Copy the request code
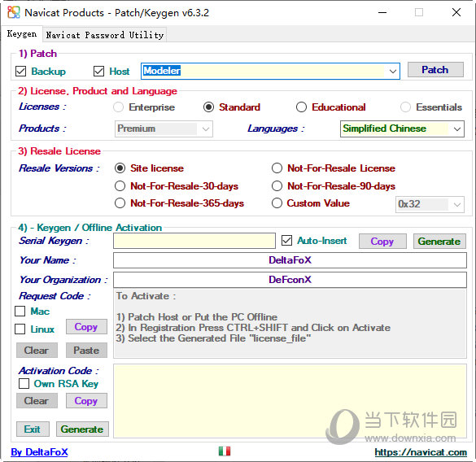Viewport: 476px width, 462px height. click(86, 327)
